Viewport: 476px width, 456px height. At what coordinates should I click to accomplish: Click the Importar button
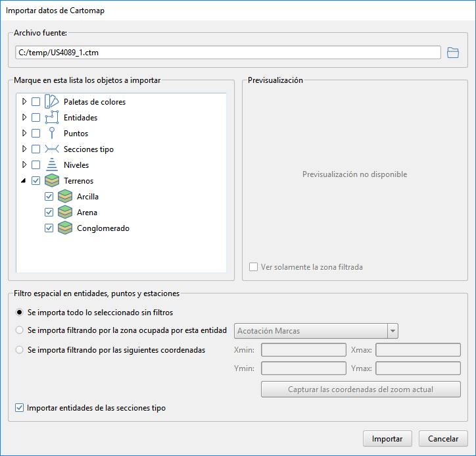pyautogui.click(x=387, y=439)
